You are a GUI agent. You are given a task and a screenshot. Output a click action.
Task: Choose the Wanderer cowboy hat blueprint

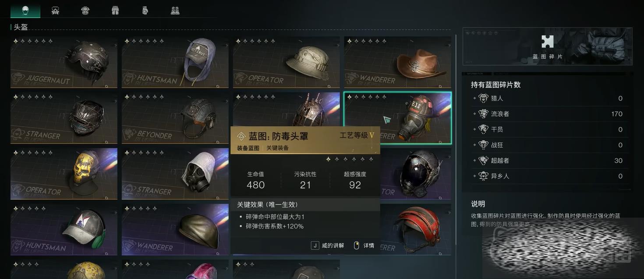click(398, 62)
